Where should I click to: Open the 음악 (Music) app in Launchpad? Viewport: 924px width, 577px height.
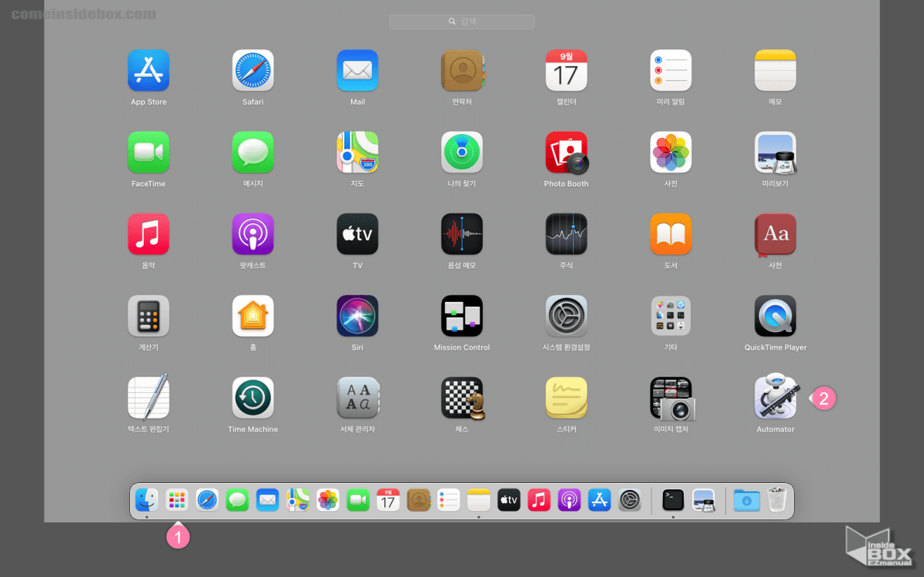[x=149, y=234]
